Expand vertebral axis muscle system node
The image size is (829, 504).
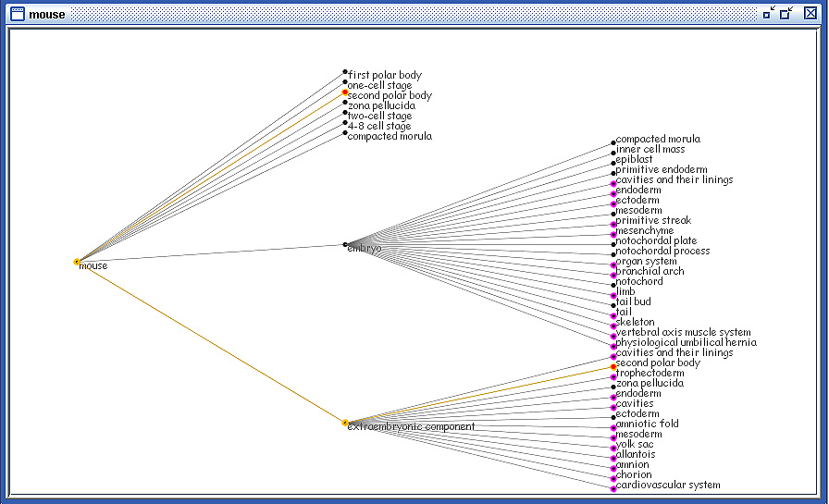coord(613,336)
